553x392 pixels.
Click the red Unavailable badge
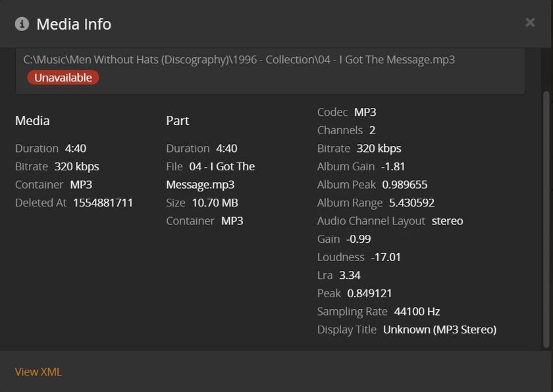(63, 78)
